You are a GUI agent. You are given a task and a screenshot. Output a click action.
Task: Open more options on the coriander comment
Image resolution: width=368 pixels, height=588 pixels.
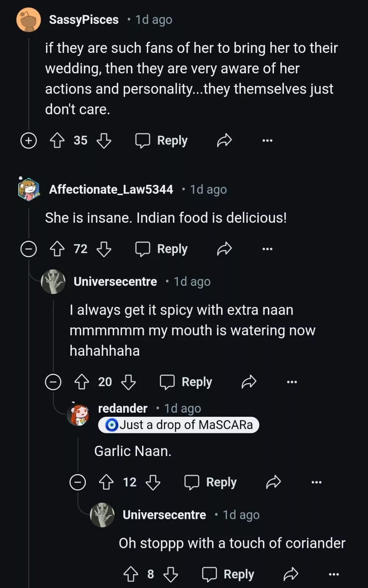pyautogui.click(x=333, y=574)
